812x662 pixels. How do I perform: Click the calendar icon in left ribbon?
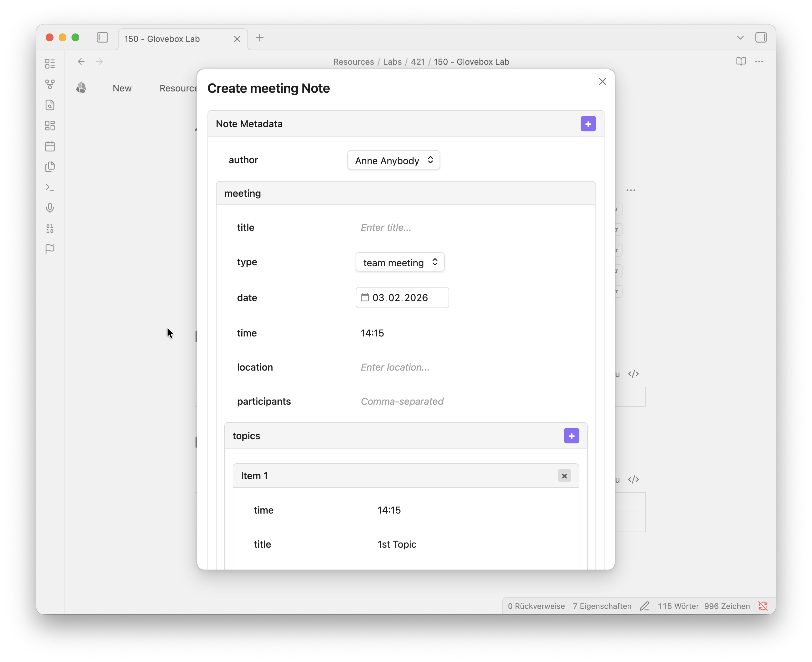(x=50, y=147)
